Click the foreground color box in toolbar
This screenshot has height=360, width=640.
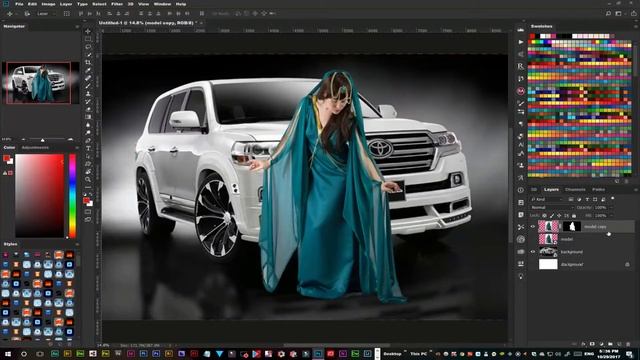(x=86, y=200)
